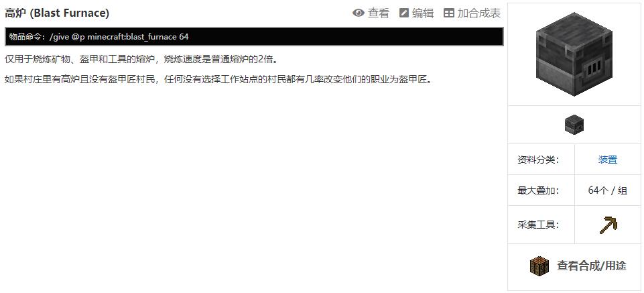The width and height of the screenshot is (644, 293).
Task: Switch to the 编辑 edit tab text
Action: 423,13
